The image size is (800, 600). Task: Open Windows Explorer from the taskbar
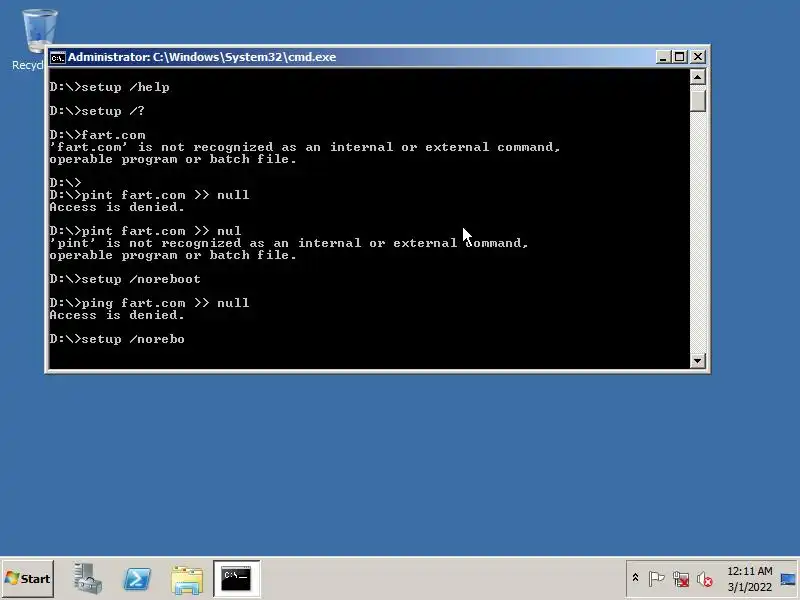point(187,580)
